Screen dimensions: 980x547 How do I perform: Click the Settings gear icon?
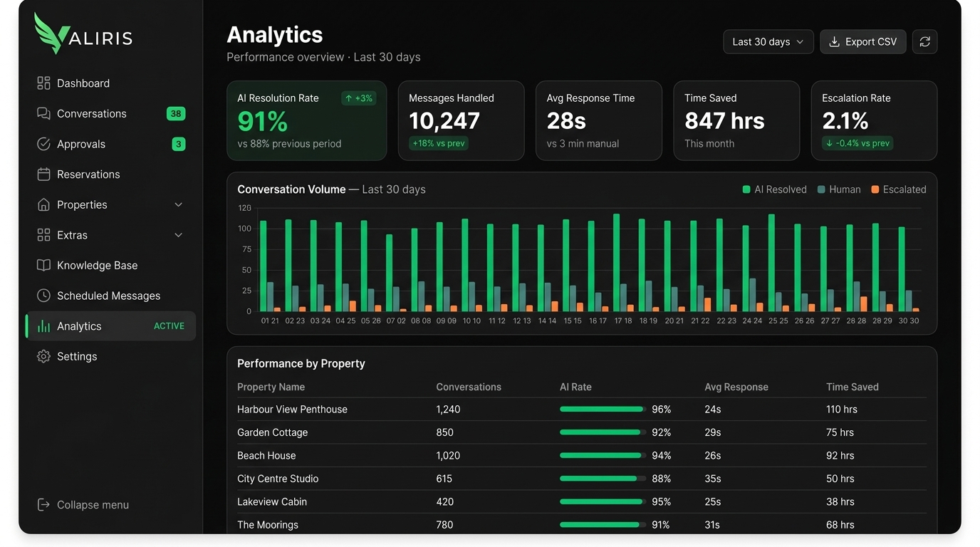click(x=43, y=357)
